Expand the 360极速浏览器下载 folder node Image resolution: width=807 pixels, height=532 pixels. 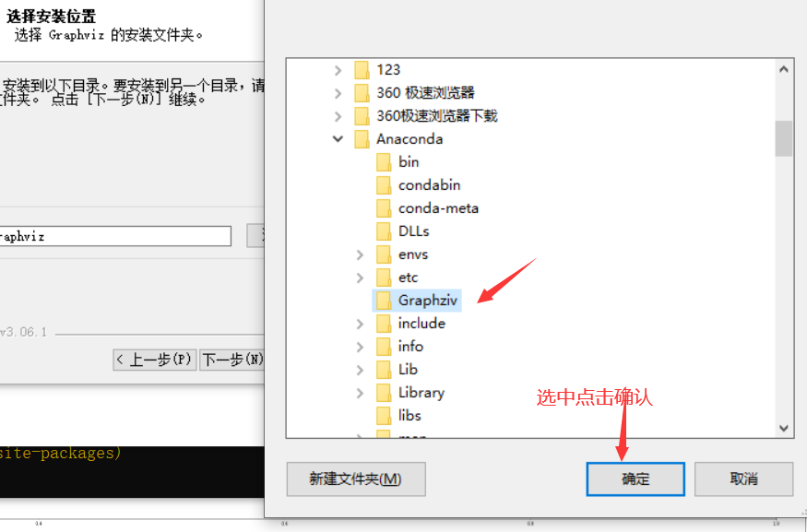pos(338,116)
